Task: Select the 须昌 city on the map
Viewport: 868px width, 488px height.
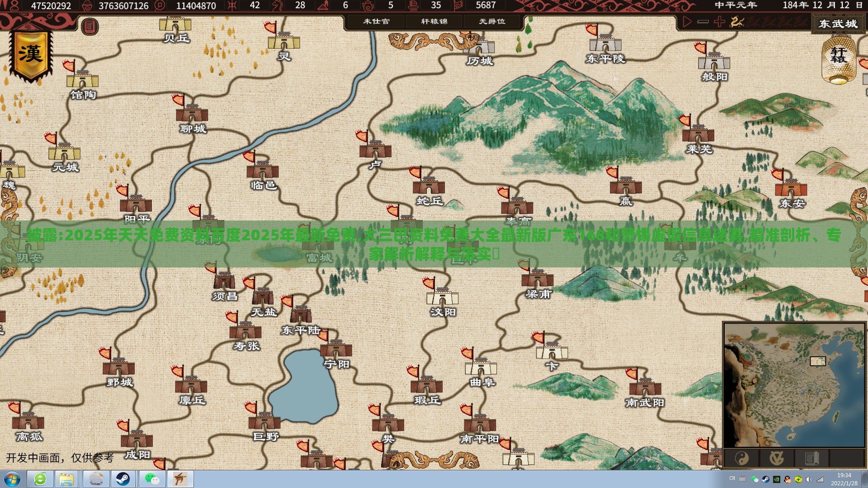Action: point(224,280)
